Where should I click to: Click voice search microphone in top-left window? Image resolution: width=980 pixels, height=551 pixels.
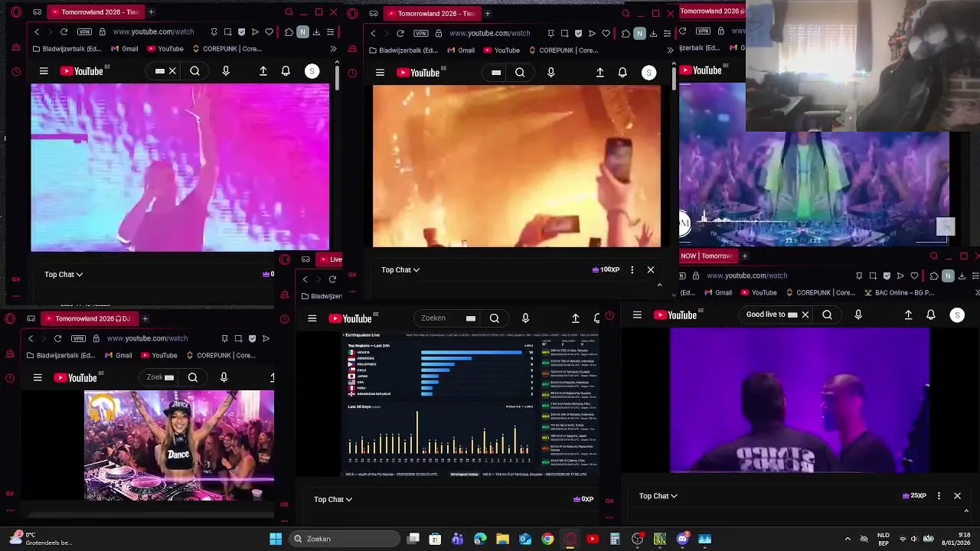(x=225, y=71)
